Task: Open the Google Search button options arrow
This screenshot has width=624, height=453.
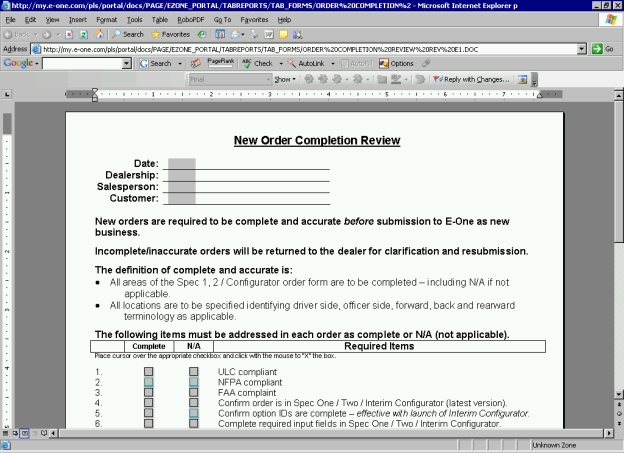Action: point(180,63)
